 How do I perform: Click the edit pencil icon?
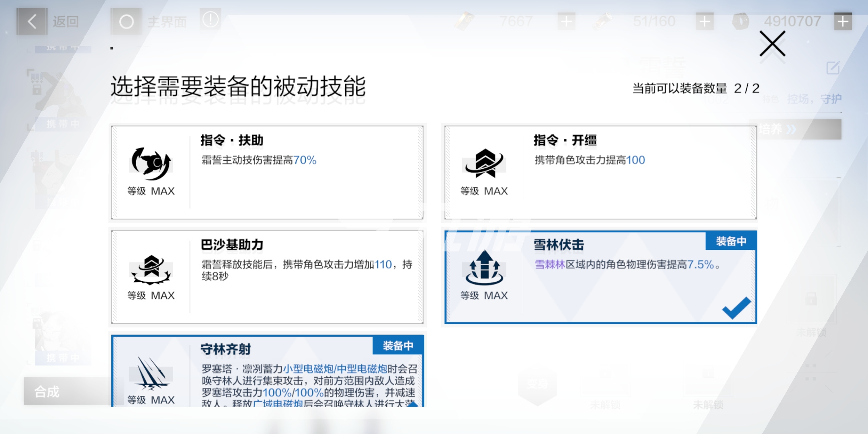[x=833, y=68]
